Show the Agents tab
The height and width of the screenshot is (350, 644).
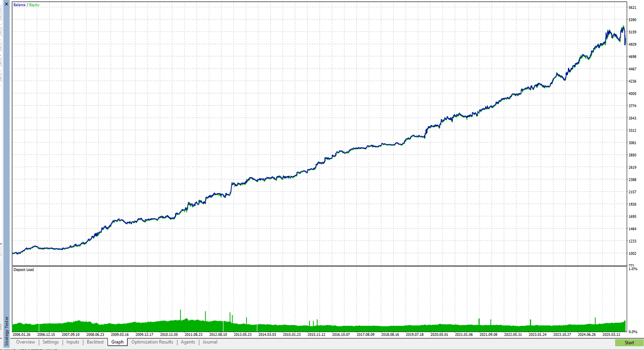coord(188,342)
